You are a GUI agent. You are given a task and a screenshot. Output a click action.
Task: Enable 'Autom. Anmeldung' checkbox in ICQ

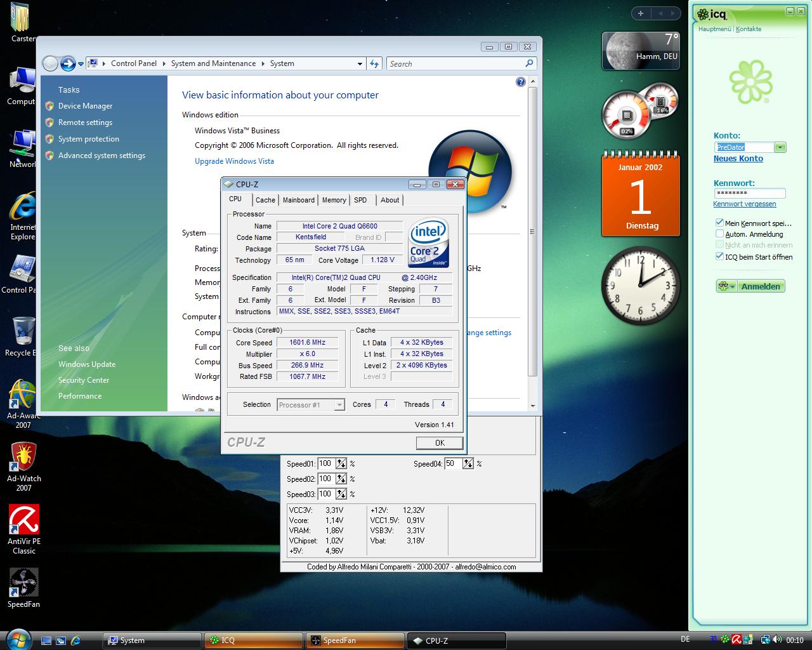(719, 234)
